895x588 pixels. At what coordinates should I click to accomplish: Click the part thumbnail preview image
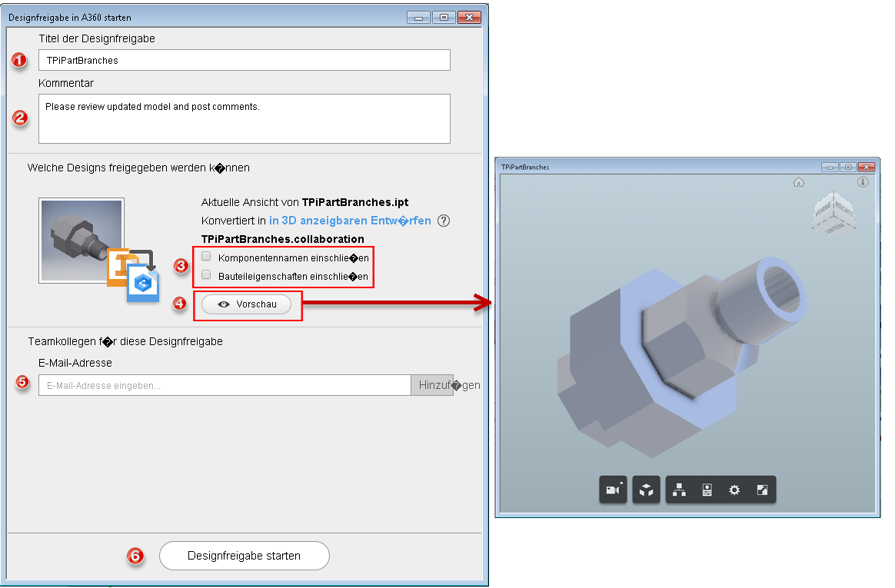point(82,241)
